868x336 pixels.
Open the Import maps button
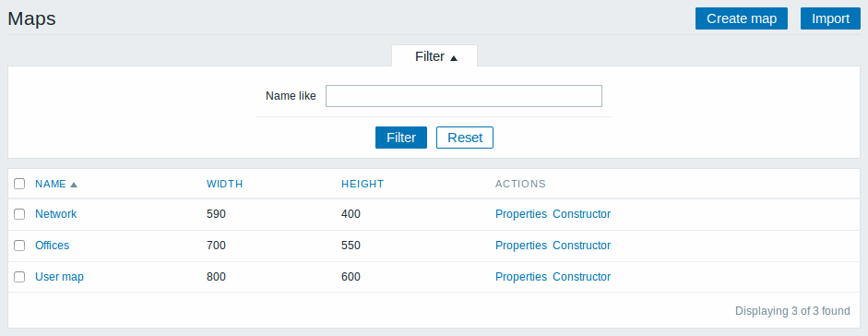830,18
